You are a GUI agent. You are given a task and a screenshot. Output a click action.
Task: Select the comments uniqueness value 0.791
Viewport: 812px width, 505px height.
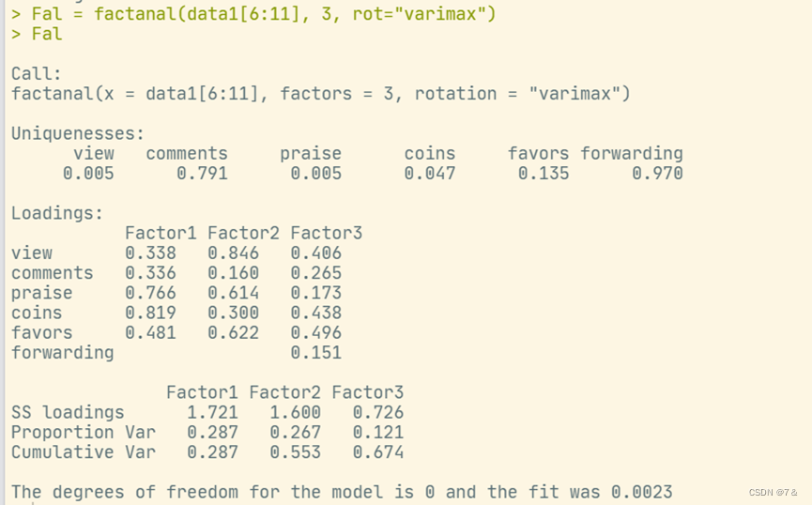click(x=202, y=174)
